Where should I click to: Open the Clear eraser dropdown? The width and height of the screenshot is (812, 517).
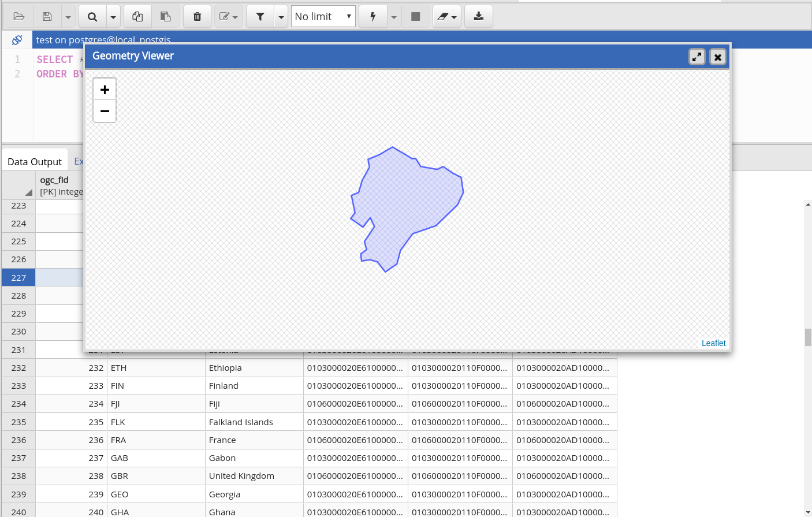446,17
